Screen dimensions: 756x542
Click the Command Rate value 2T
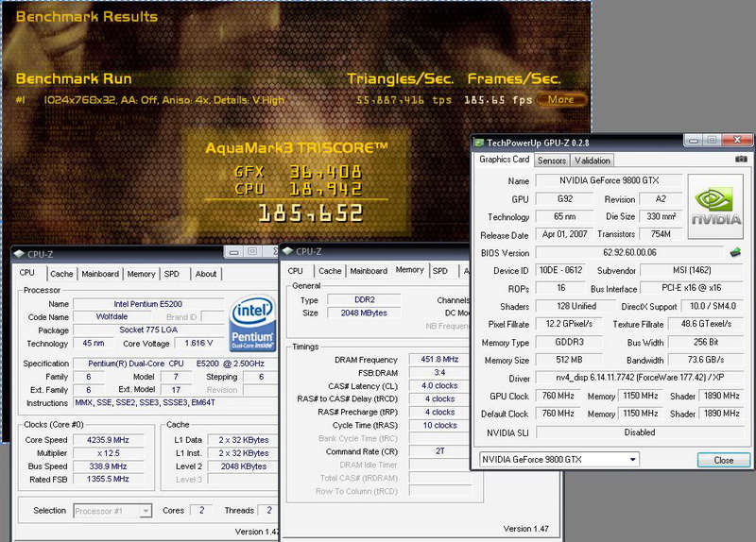[x=439, y=451]
